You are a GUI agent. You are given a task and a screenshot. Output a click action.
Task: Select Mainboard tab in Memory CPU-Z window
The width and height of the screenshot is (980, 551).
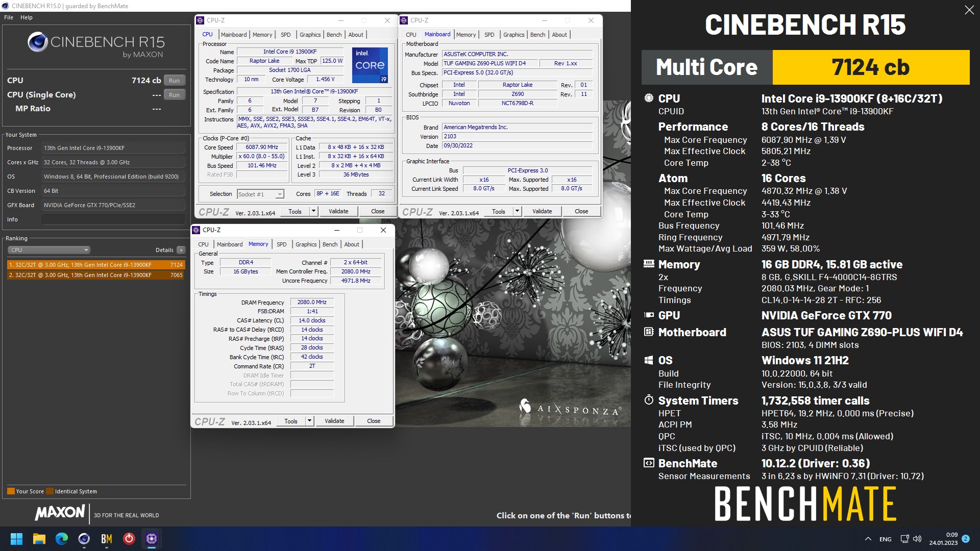click(x=230, y=244)
